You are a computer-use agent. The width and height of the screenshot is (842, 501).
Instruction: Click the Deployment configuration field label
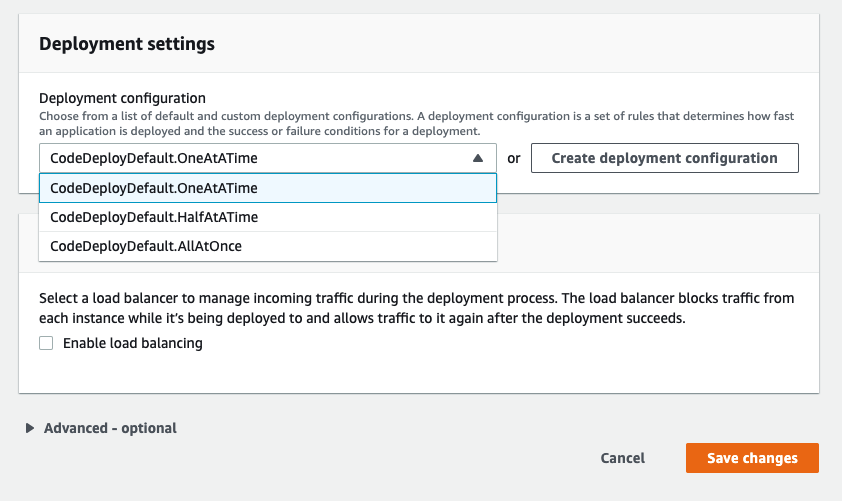point(122,98)
